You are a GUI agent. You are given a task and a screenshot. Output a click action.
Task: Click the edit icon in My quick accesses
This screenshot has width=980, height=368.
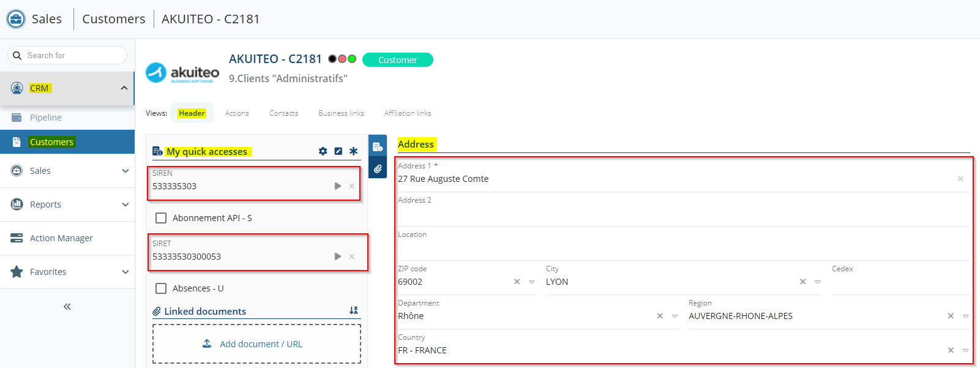click(x=339, y=151)
